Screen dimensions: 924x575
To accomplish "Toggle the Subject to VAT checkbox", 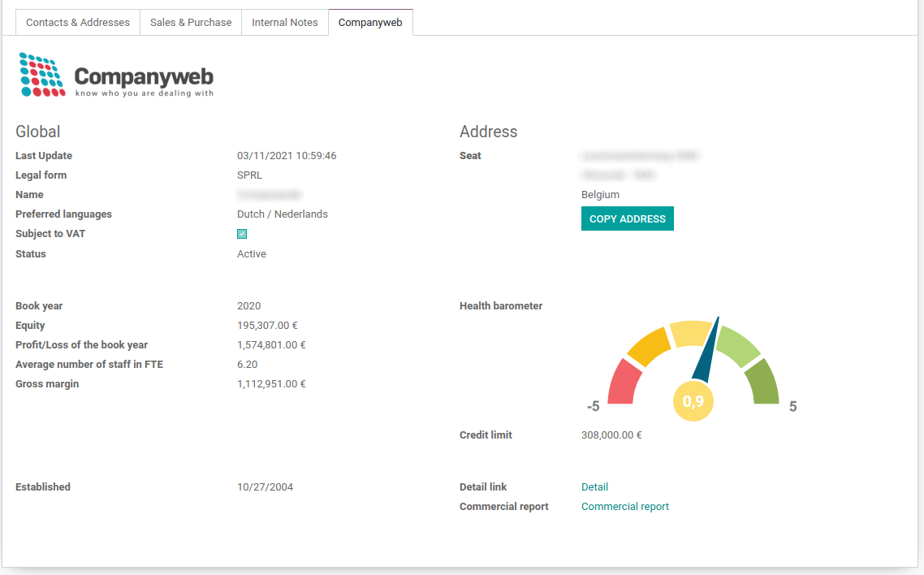I will coord(241,233).
